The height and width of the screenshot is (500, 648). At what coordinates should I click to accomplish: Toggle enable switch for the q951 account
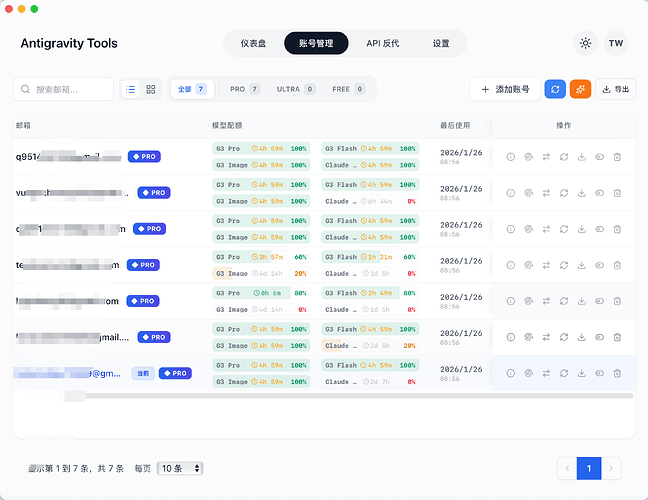pos(600,157)
